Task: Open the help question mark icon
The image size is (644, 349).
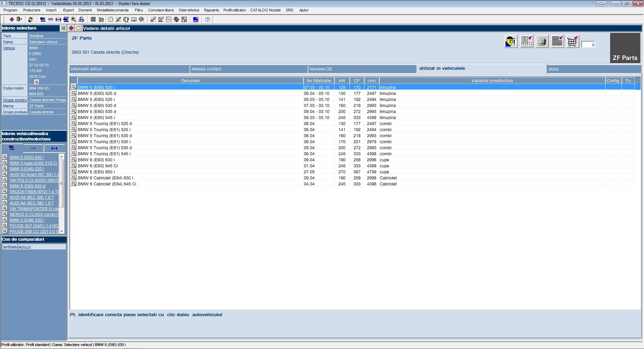Action: click(x=208, y=19)
